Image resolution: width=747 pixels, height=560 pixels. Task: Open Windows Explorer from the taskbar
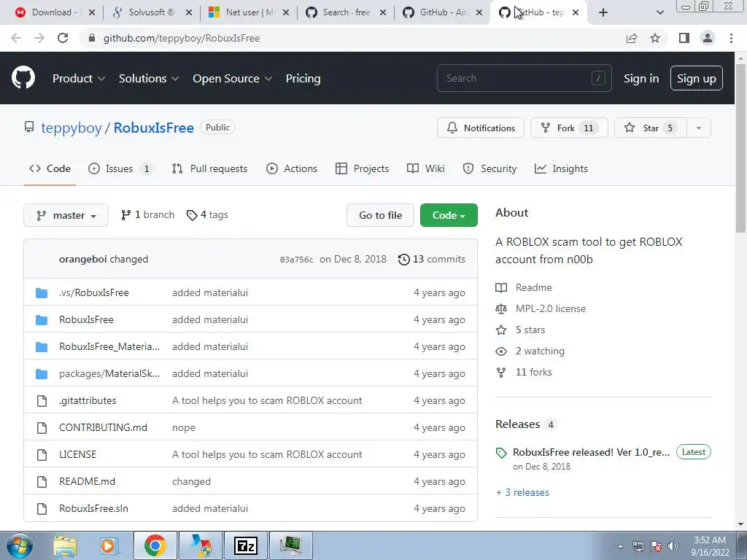click(65, 545)
